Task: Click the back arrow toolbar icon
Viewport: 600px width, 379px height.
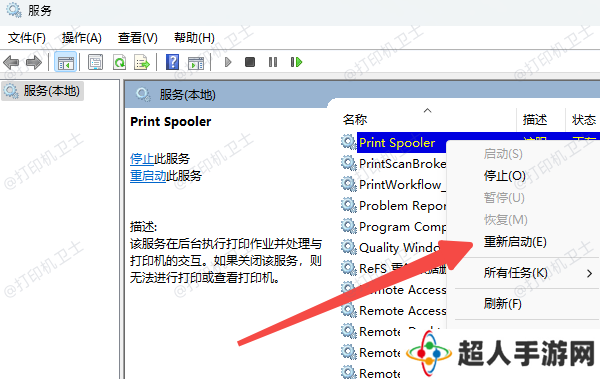Action: tap(11, 62)
